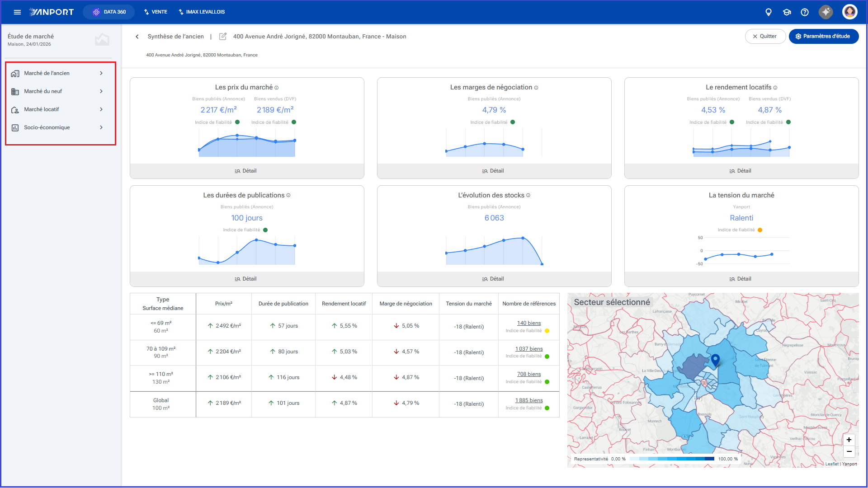This screenshot has height=488, width=868.
Task: Expand Marché de l'ancien section
Action: pos(60,73)
